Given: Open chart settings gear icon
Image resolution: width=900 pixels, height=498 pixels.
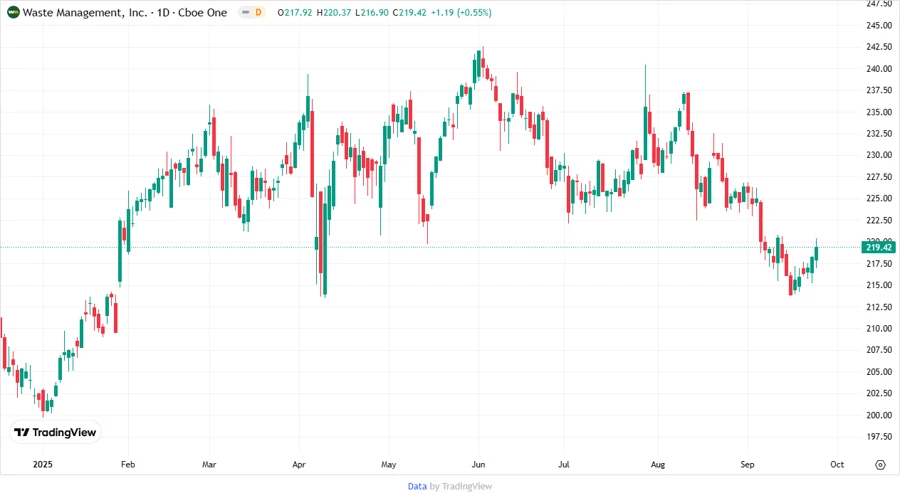Looking at the screenshot, I should point(880,465).
